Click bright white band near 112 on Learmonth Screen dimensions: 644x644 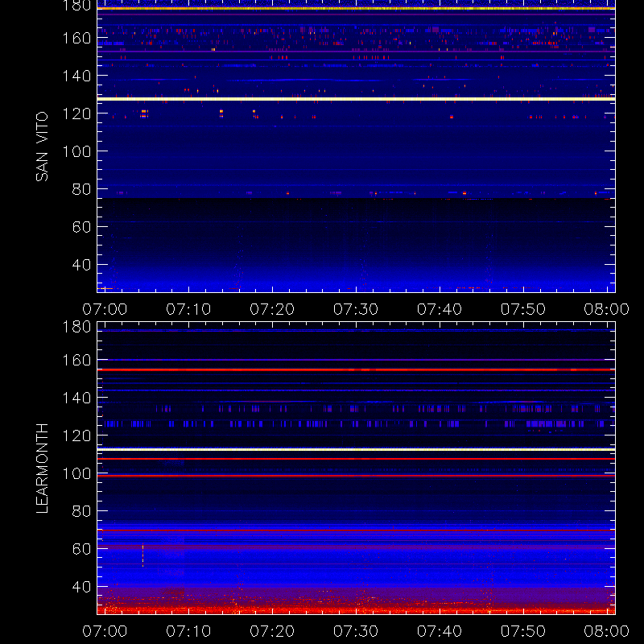356,450
